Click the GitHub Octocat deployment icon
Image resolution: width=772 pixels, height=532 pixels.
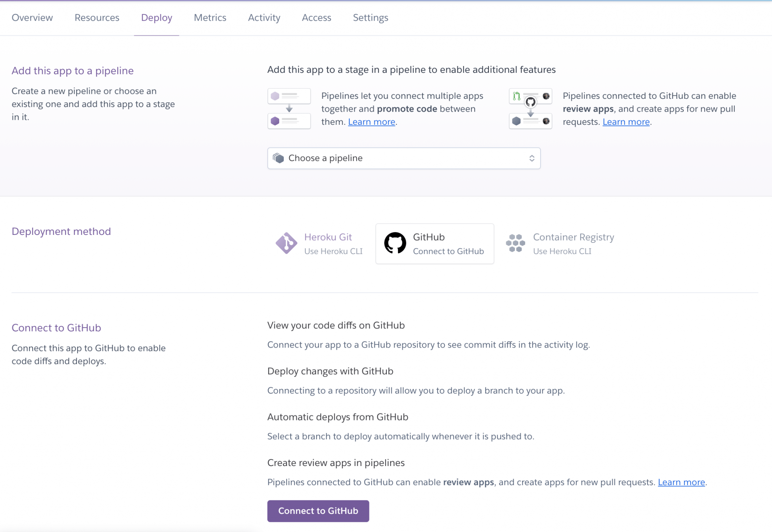[x=395, y=243]
